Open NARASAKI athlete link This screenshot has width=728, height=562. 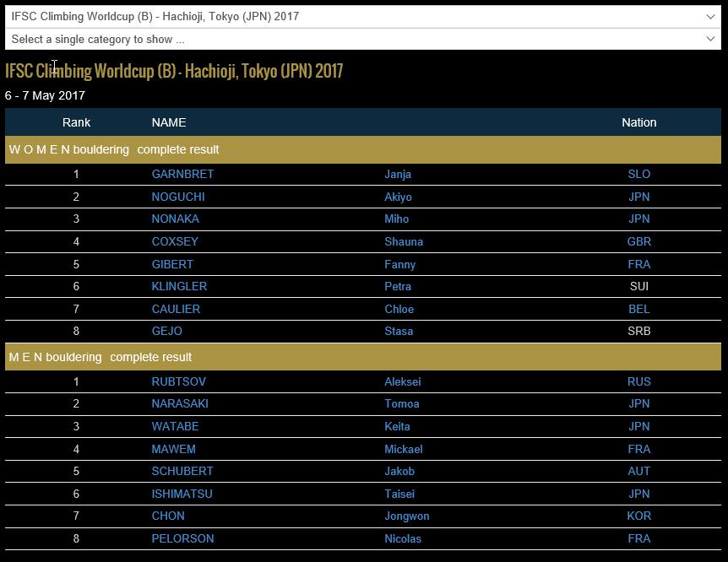click(180, 403)
